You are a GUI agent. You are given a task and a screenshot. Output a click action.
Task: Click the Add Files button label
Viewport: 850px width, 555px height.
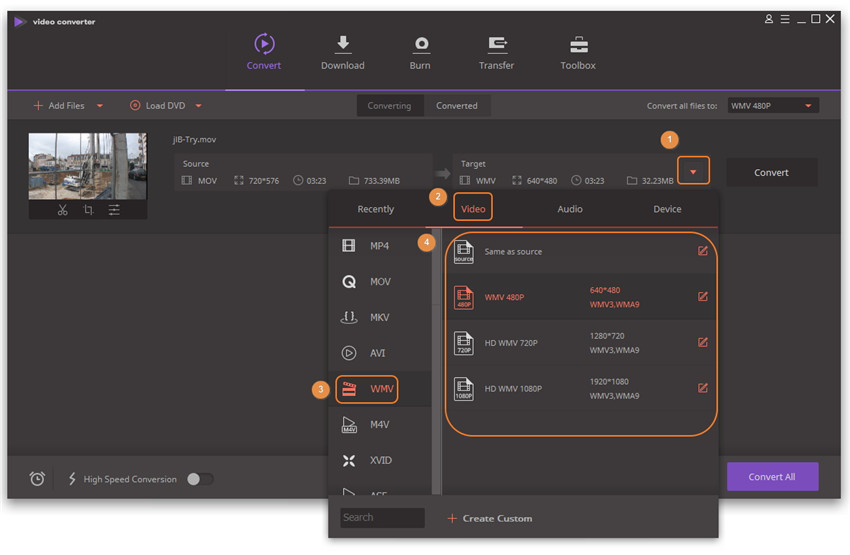point(66,106)
